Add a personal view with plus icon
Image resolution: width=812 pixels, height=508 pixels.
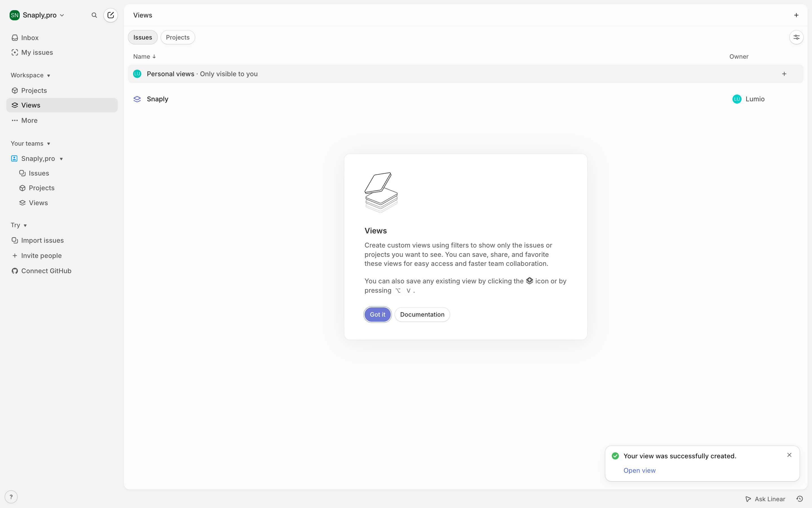click(x=784, y=74)
